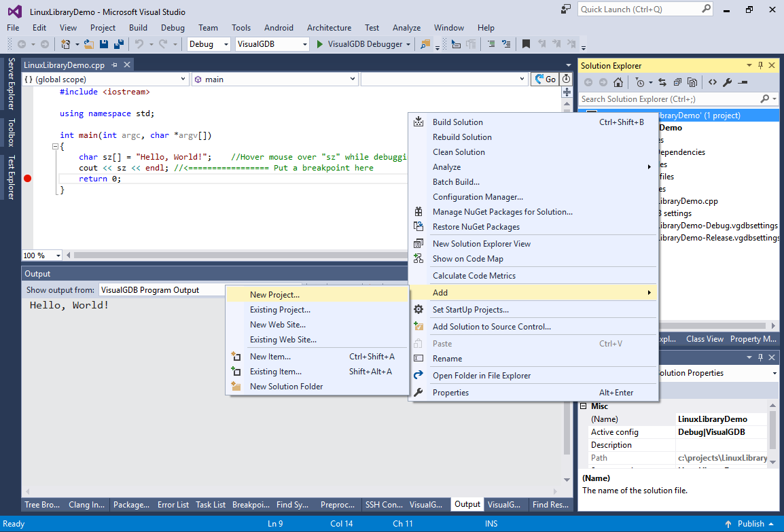The height and width of the screenshot is (532, 784).
Task: Click the Show All Files icon
Action: (692, 82)
